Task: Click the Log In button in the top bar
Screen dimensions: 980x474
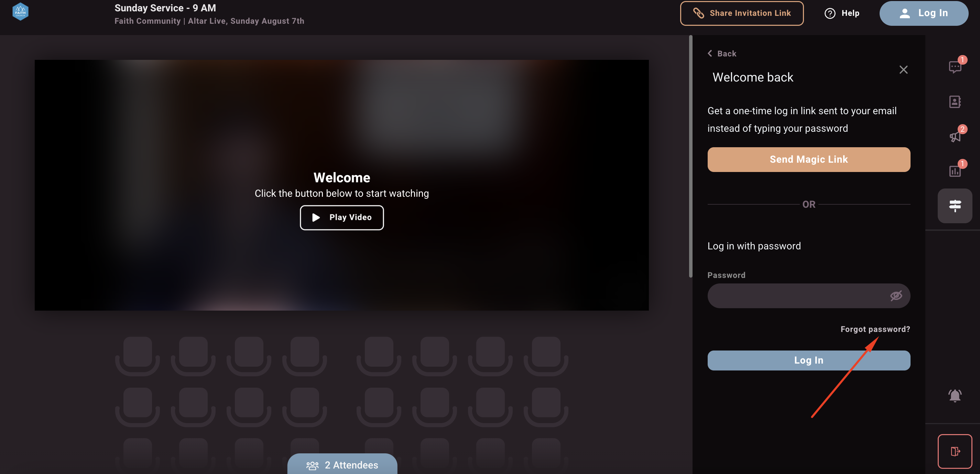Action: tap(923, 13)
